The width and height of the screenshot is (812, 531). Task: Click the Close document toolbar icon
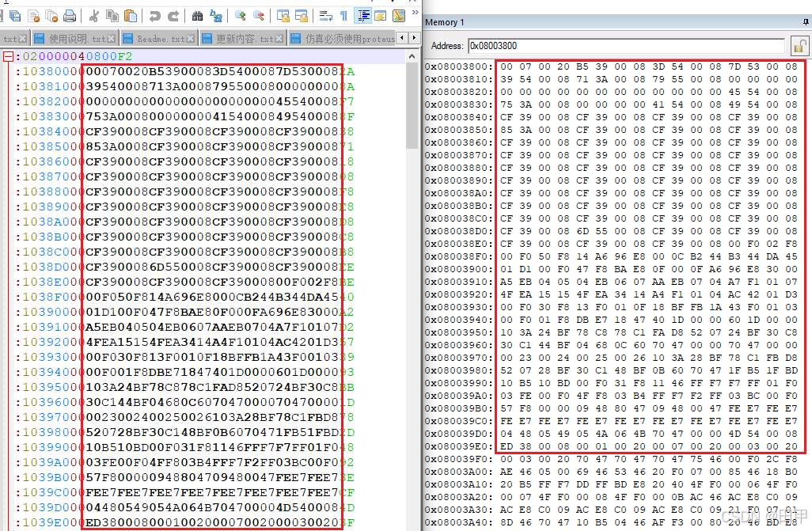click(x=34, y=16)
